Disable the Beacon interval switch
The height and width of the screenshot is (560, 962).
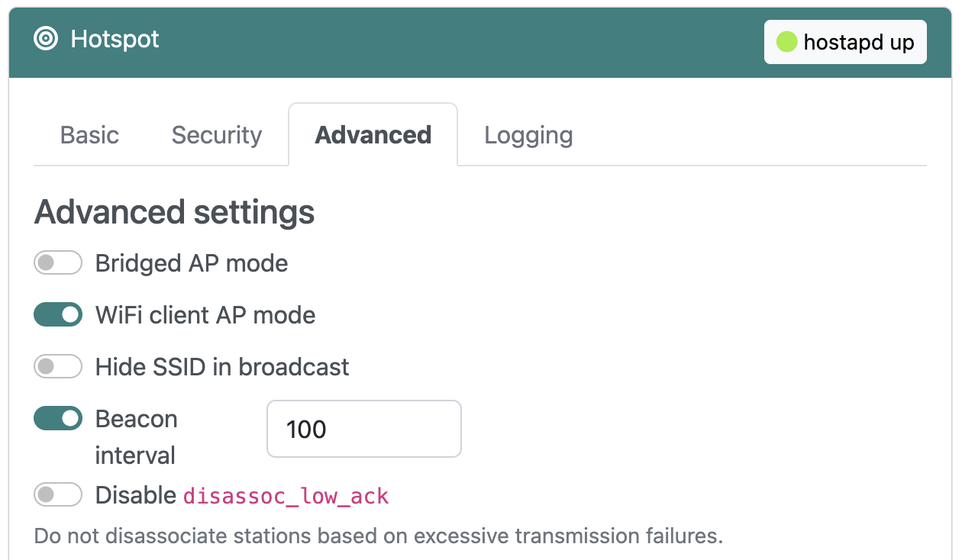58,418
